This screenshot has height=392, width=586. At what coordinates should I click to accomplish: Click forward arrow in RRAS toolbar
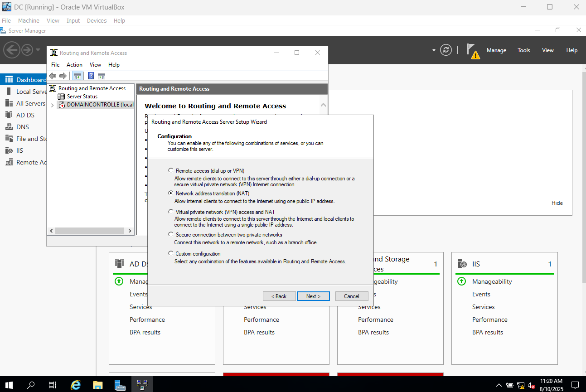pos(63,76)
